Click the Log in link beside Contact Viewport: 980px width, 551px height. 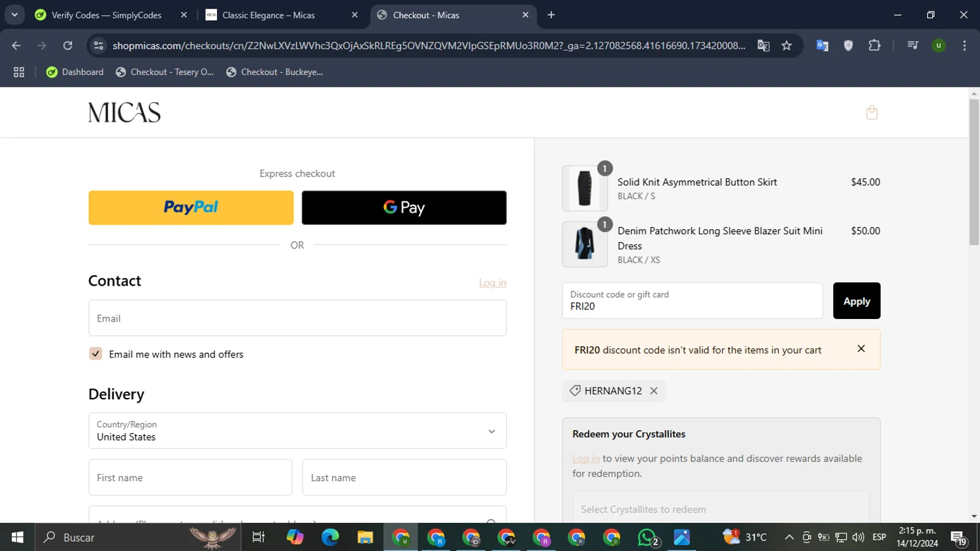tap(493, 282)
